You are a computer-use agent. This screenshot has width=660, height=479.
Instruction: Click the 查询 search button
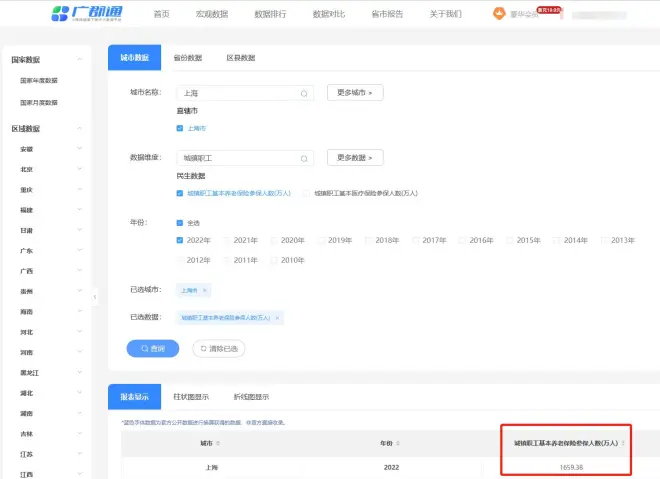pyautogui.click(x=153, y=348)
